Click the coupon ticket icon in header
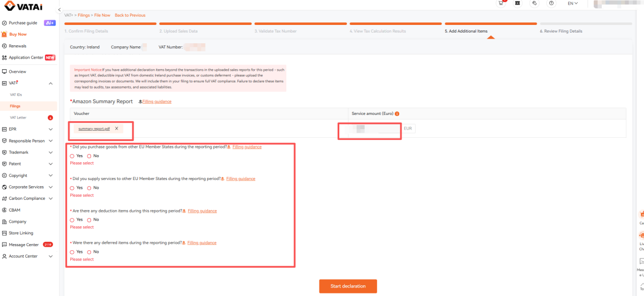The height and width of the screenshot is (296, 644). click(x=518, y=3)
